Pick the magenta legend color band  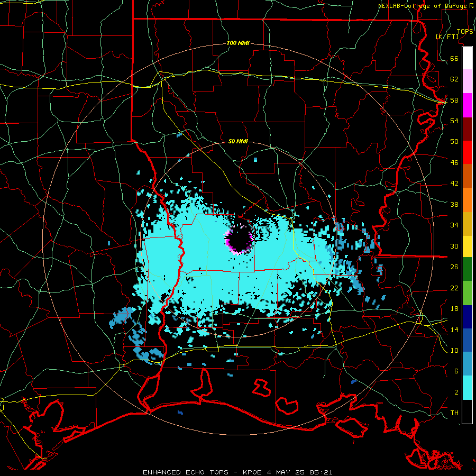pos(467,105)
